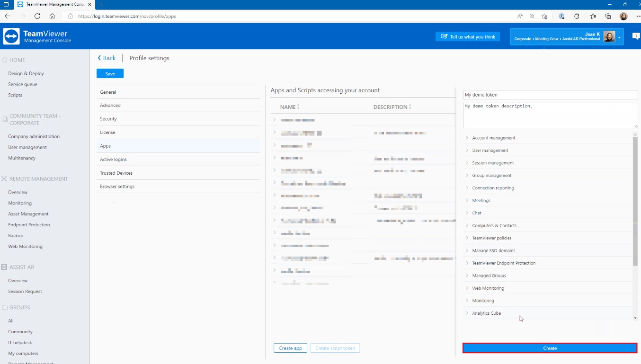Viewport: 641px width, 364px height.
Task: Reload the page with the refresh icon
Action: click(37, 16)
